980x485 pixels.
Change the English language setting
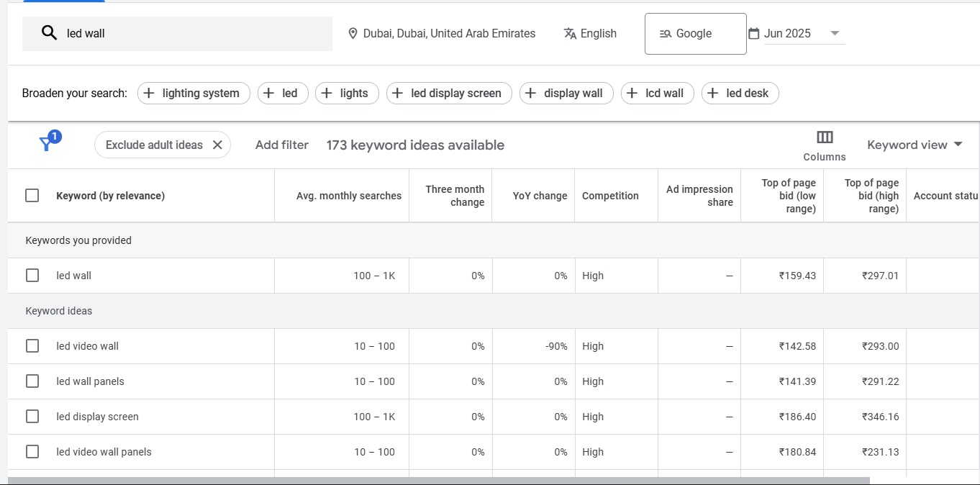pyautogui.click(x=590, y=33)
